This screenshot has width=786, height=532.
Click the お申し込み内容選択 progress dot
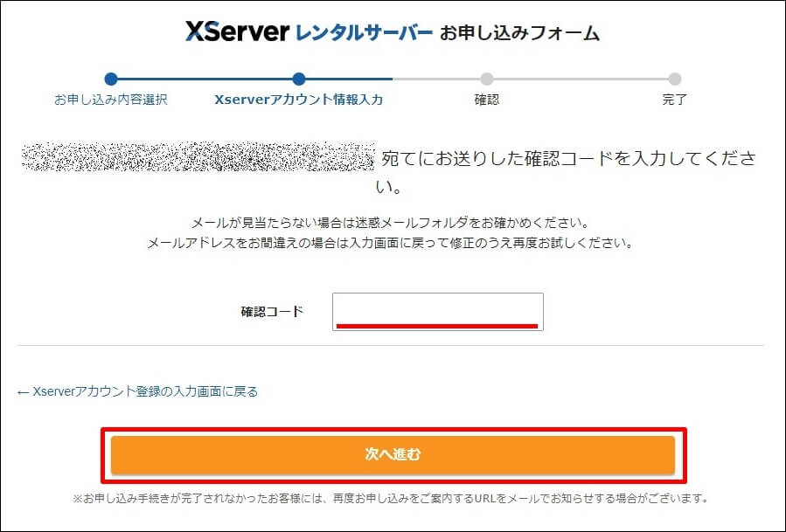point(111,79)
